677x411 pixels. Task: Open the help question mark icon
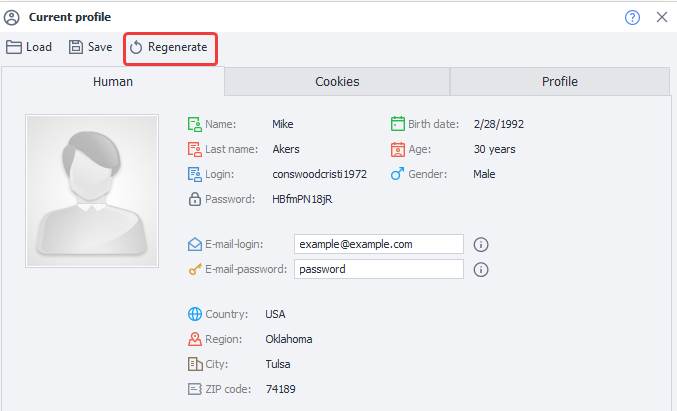coord(633,17)
